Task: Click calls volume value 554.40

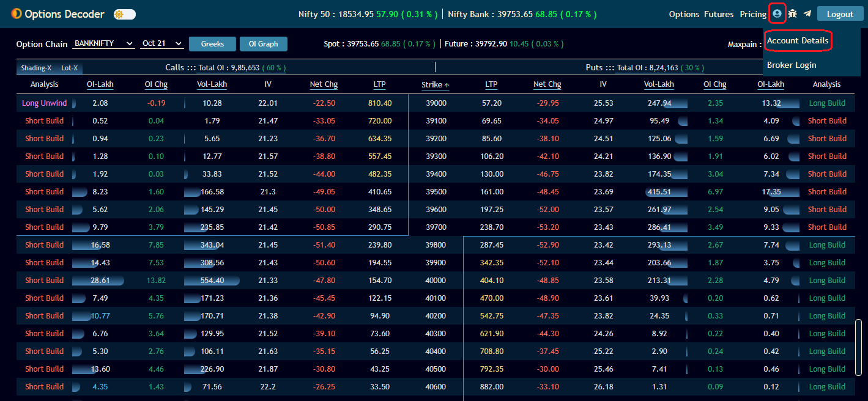Action: click(212, 281)
